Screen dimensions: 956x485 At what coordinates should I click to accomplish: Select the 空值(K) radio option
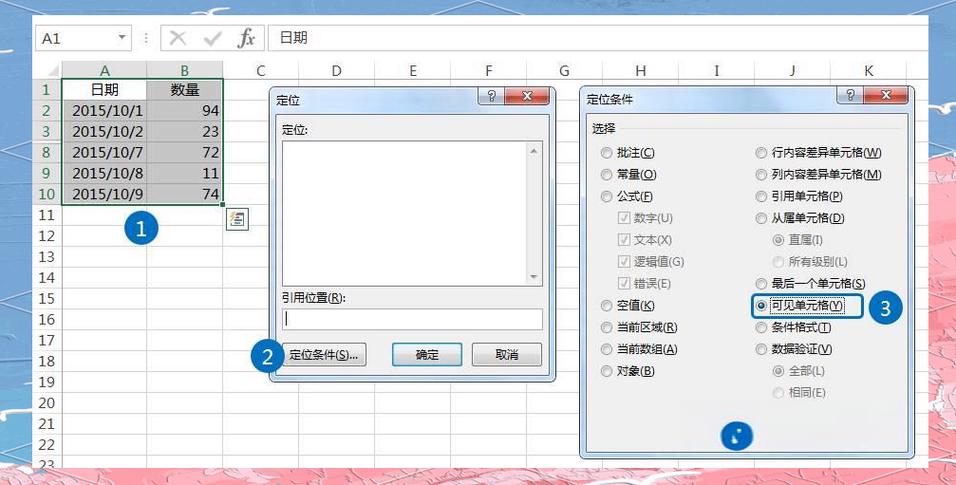tap(628, 306)
